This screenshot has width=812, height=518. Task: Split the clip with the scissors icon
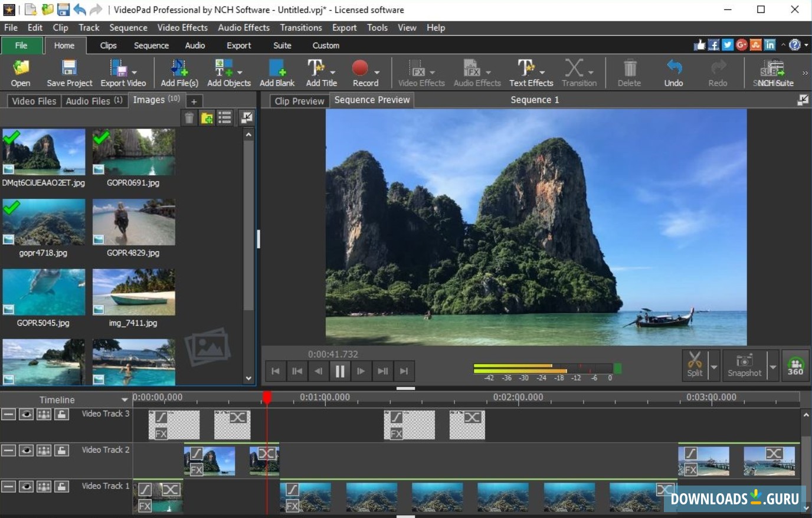[x=695, y=361]
